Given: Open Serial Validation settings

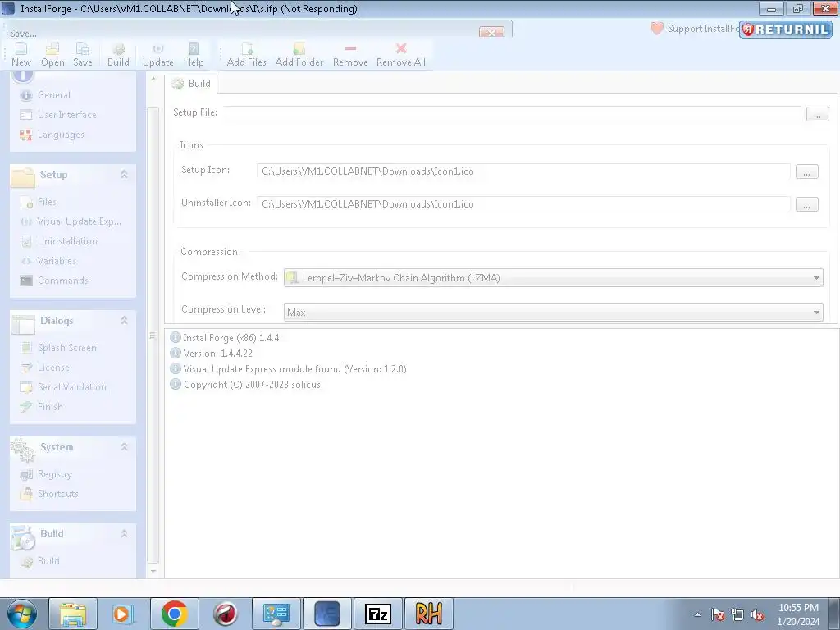Looking at the screenshot, I should tap(63, 387).
